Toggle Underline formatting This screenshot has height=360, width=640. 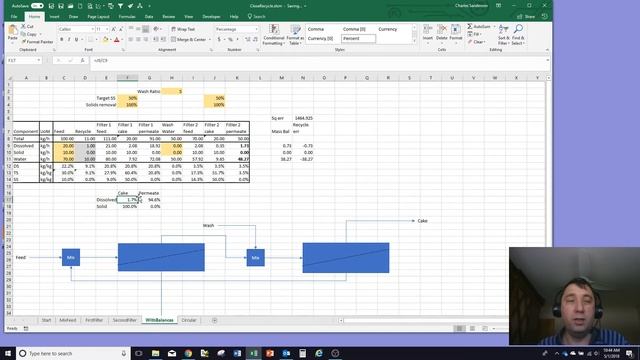76,40
